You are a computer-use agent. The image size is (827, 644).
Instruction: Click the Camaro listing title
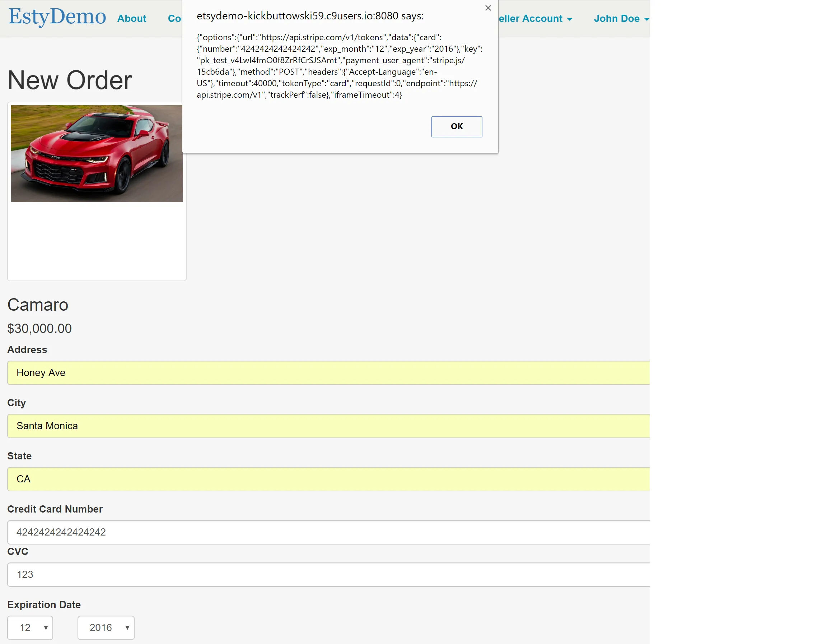coord(38,305)
